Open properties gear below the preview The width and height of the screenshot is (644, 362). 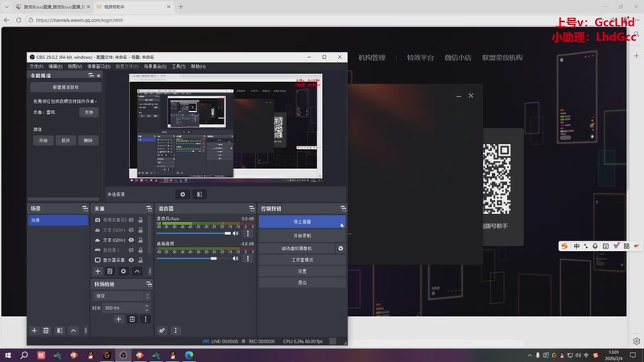point(183,195)
